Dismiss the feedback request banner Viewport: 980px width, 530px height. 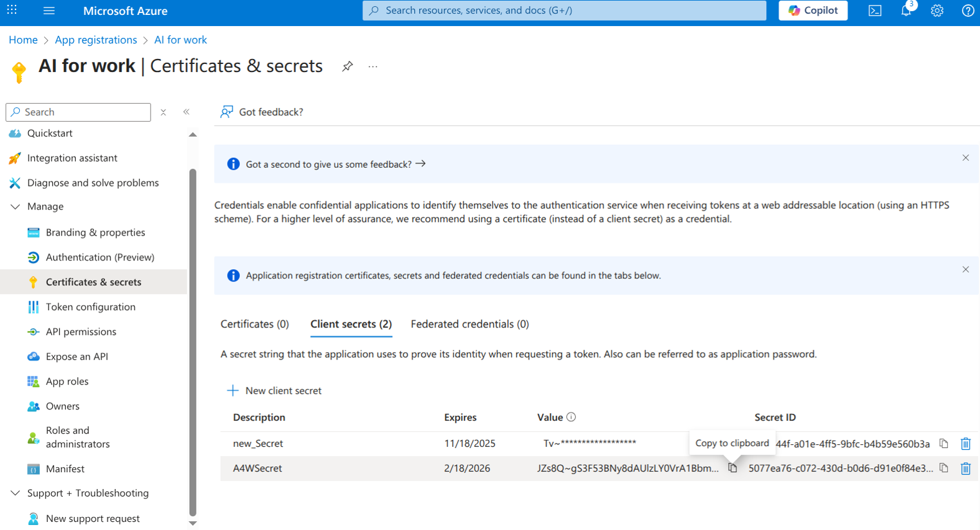(966, 158)
